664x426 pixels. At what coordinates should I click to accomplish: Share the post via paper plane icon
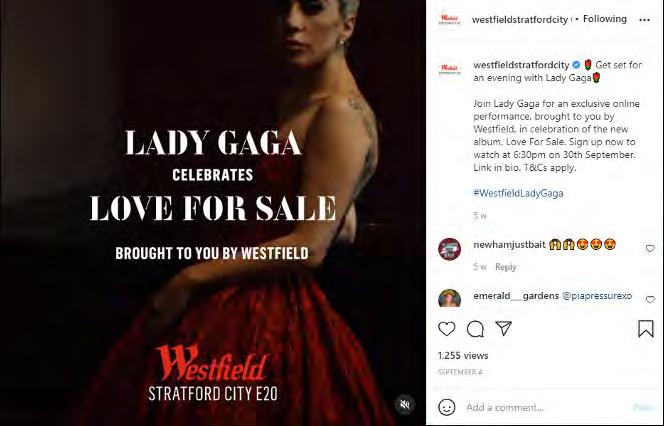tap(504, 328)
